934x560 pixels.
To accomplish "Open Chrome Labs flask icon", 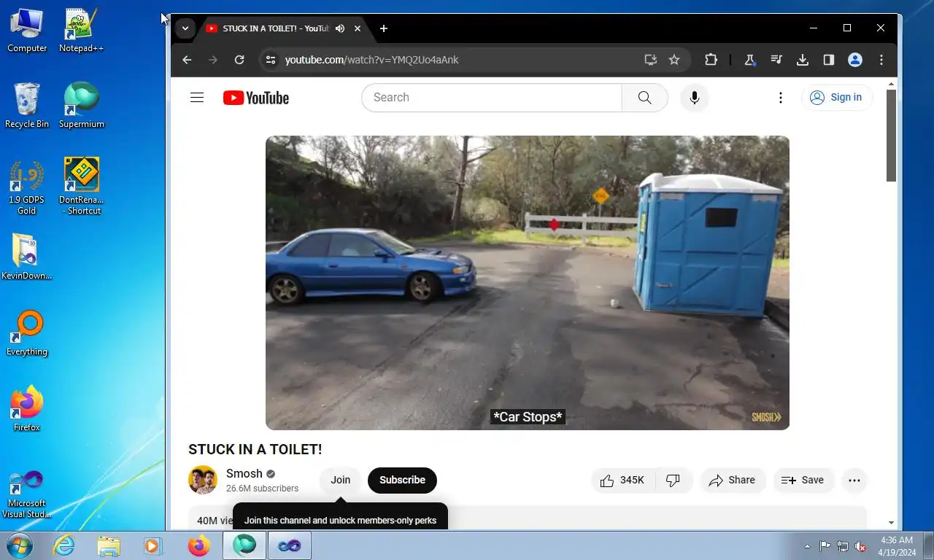I will tap(749, 60).
